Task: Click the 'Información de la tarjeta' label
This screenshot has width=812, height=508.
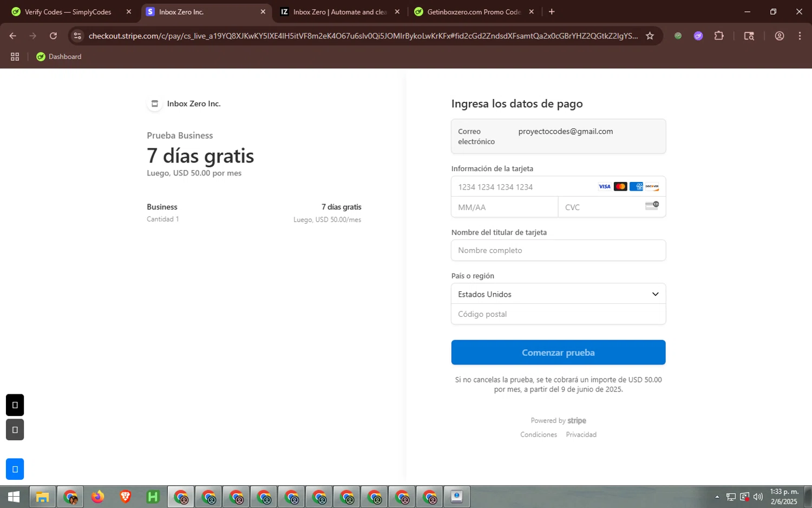Action: (x=492, y=168)
